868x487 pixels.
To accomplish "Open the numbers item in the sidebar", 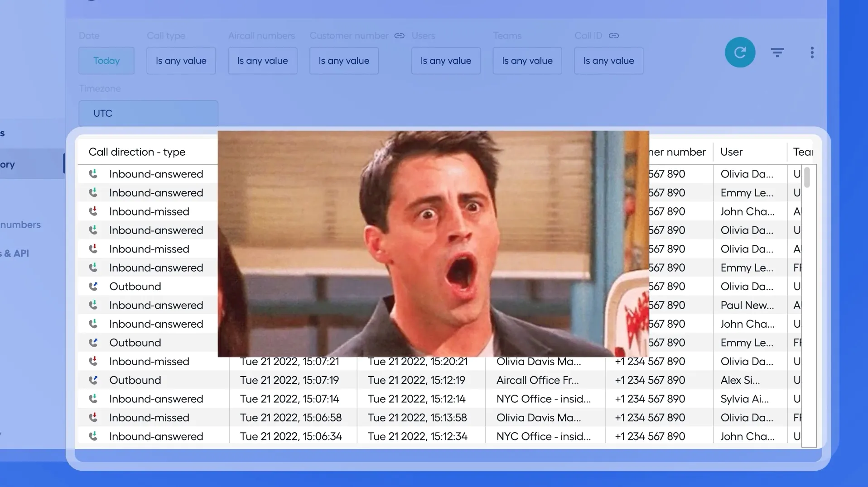I will tap(20, 224).
